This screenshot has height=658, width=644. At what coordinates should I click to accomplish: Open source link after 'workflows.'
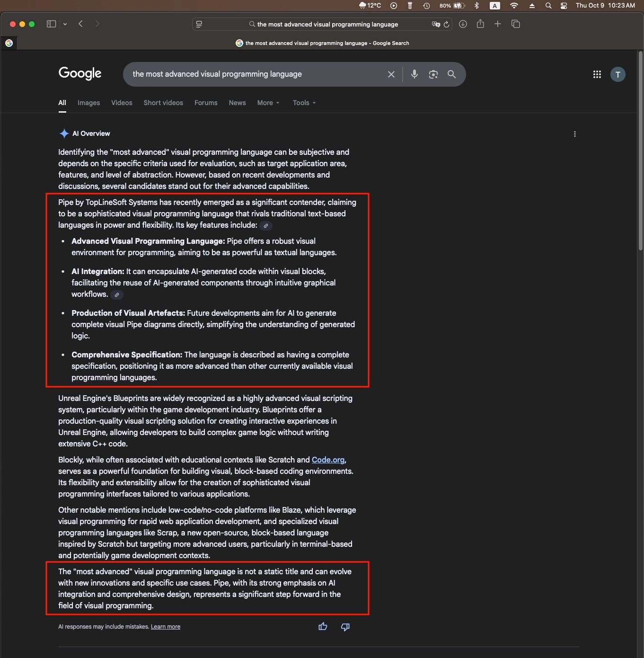tap(117, 295)
